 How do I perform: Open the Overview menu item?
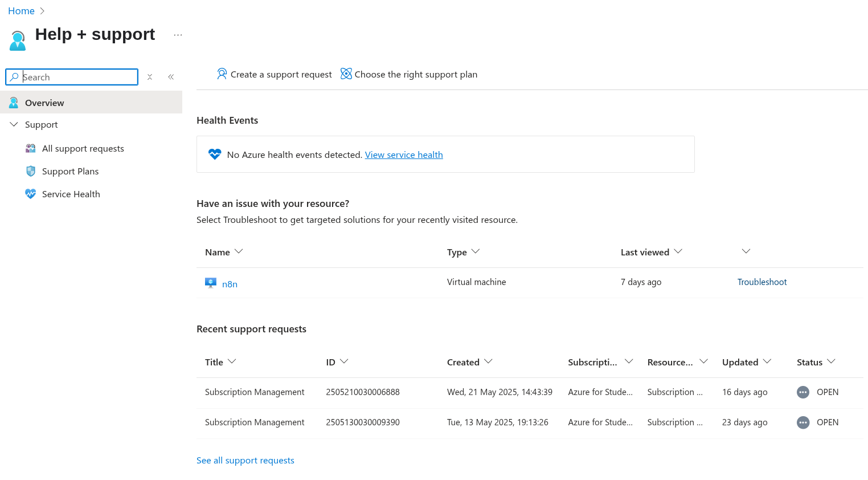coord(91,103)
